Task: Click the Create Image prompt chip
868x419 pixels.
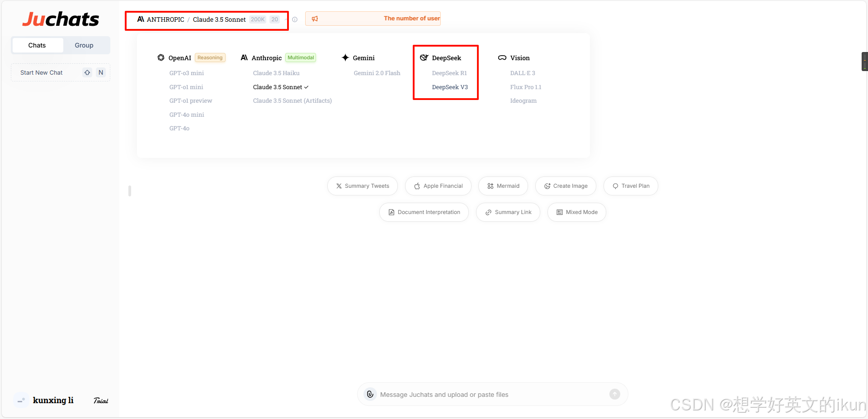Action: coord(566,186)
